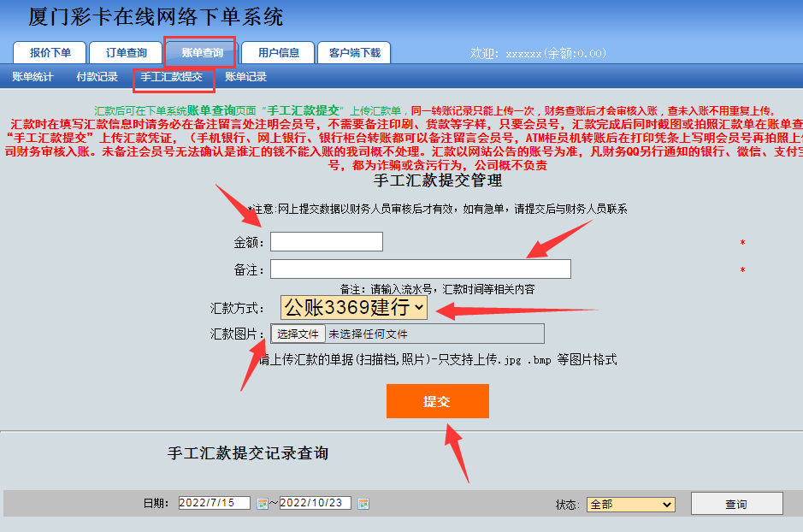803x532 pixels.
Task: Open the 客户端下载 tab
Action: tap(355, 52)
